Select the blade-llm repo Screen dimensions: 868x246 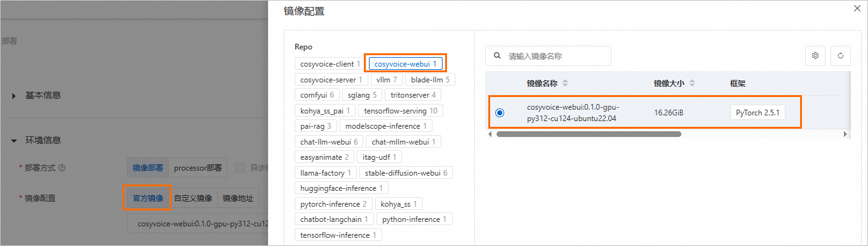[430, 80]
